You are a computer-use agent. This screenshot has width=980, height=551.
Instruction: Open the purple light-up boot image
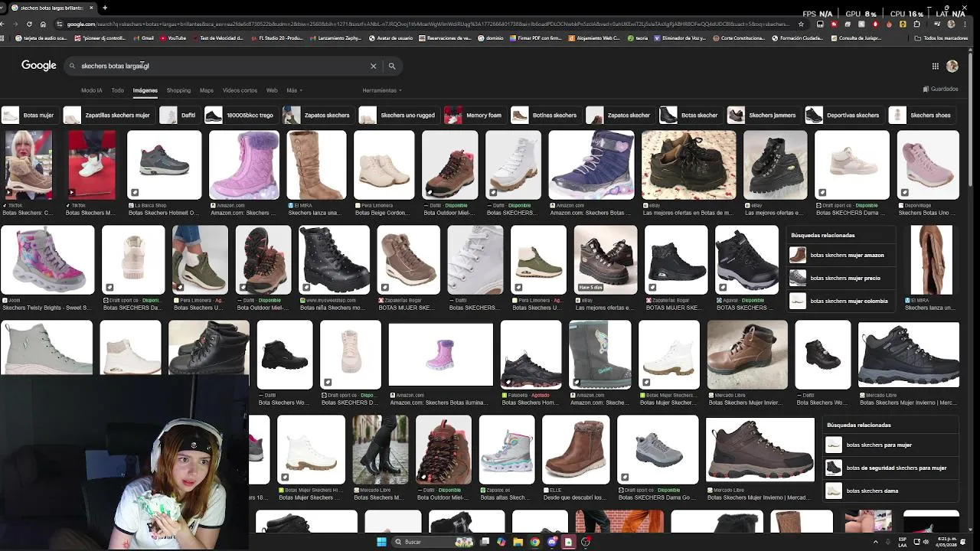point(591,165)
